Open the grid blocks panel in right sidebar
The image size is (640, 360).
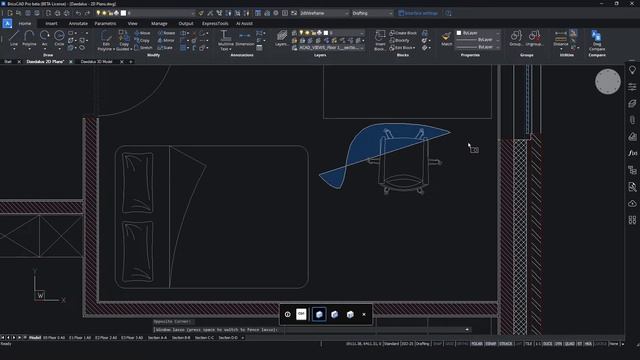(632, 220)
